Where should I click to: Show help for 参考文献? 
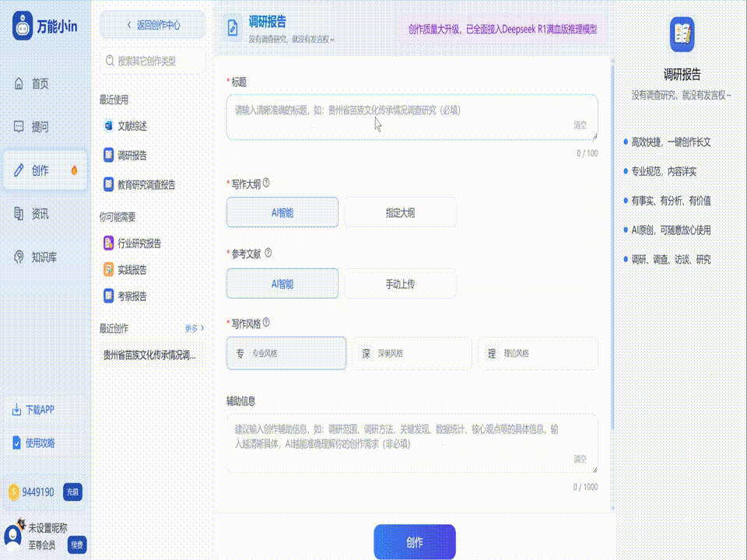tap(268, 253)
